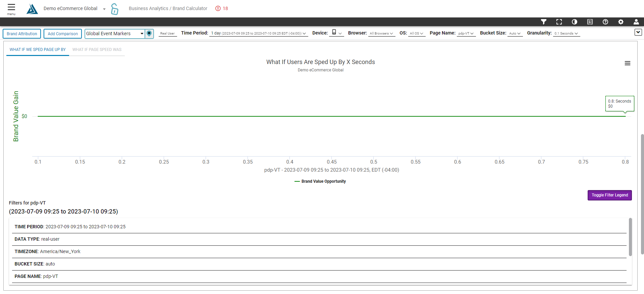644x294 pixels.
Task: Click the filter list scrollbar
Action: [630, 237]
